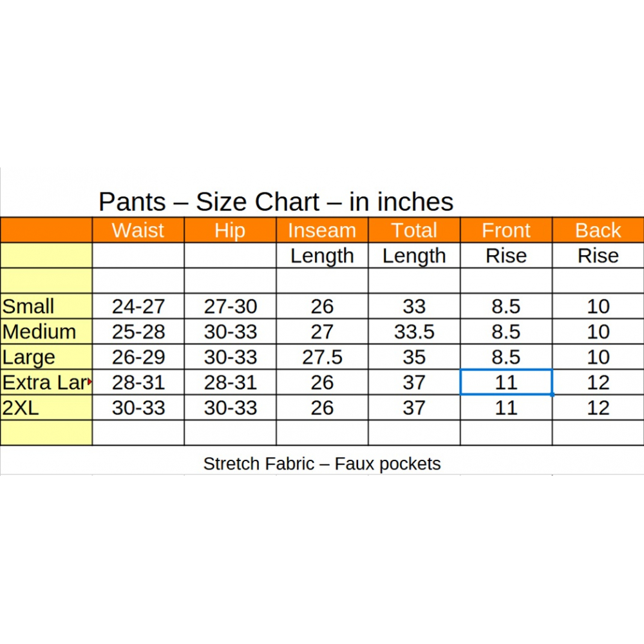Click Large total length value 35

coord(414,357)
